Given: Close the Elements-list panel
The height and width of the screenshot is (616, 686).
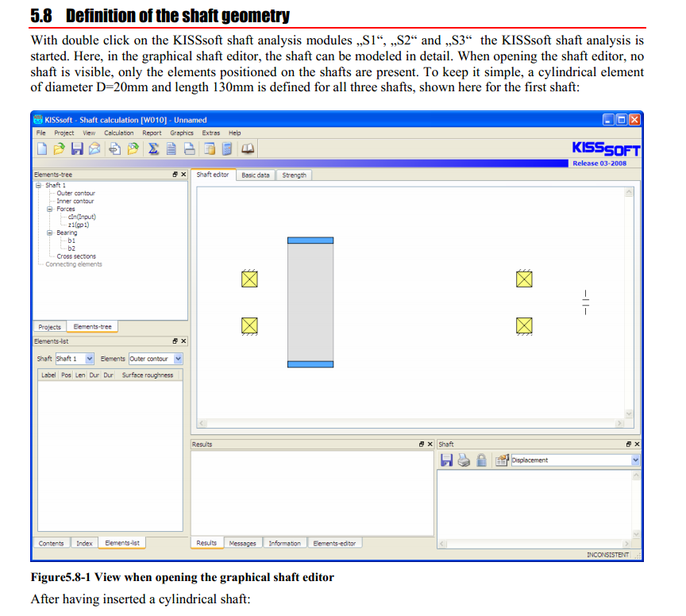Looking at the screenshot, I should click(183, 341).
